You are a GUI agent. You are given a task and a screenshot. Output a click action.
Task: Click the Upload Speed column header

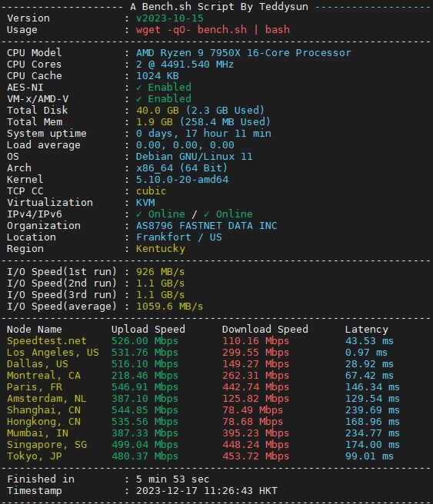coord(148,330)
